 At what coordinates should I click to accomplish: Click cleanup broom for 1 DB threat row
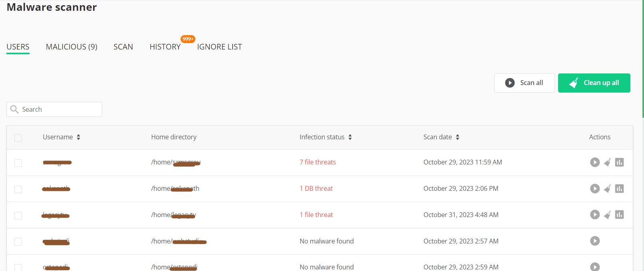click(607, 189)
